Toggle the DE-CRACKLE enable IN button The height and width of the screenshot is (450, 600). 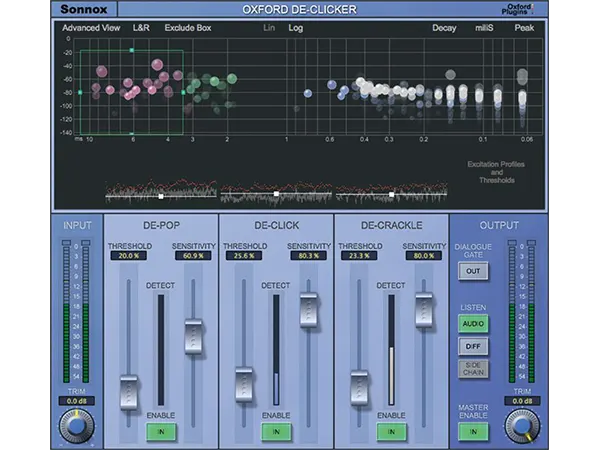[x=391, y=432]
